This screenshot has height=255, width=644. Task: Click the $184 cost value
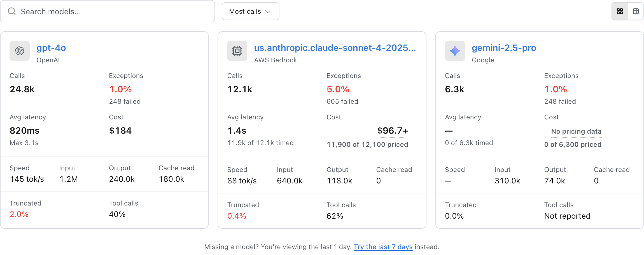[120, 131]
